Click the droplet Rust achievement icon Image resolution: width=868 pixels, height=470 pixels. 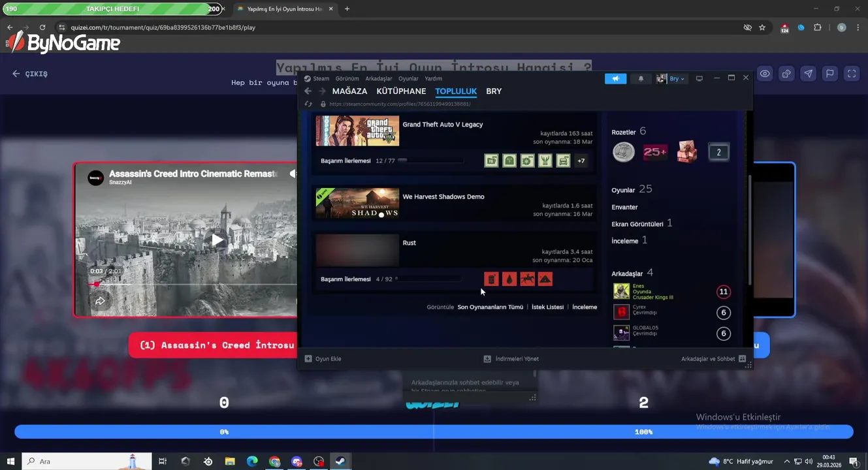tap(509, 279)
